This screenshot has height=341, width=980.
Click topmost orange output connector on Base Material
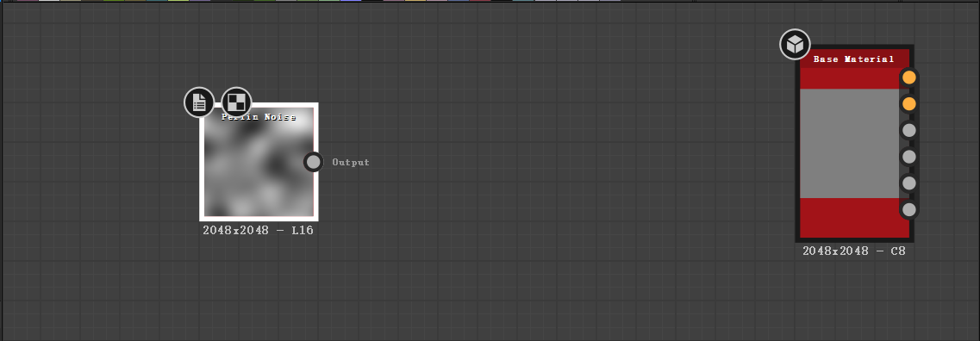[908, 77]
